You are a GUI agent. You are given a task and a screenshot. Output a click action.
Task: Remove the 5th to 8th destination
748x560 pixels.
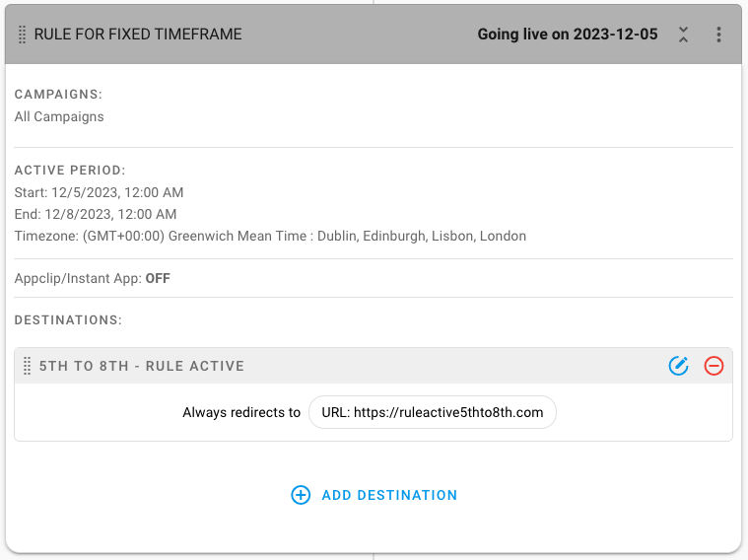714,366
